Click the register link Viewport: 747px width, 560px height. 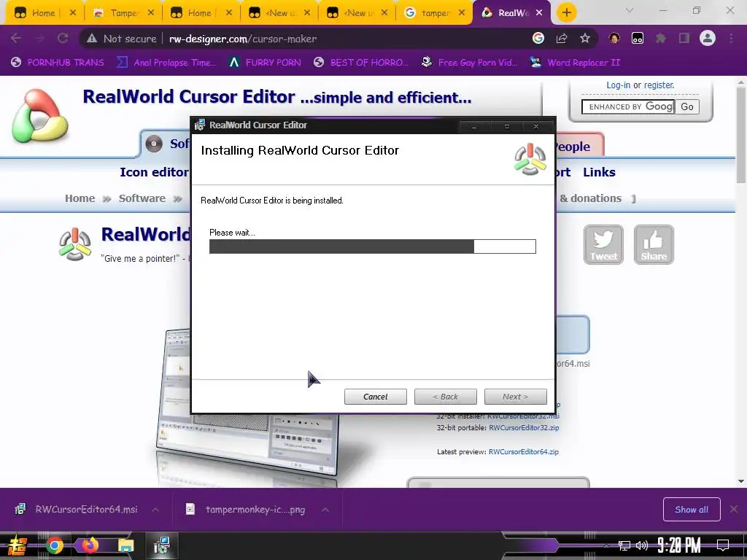click(659, 85)
